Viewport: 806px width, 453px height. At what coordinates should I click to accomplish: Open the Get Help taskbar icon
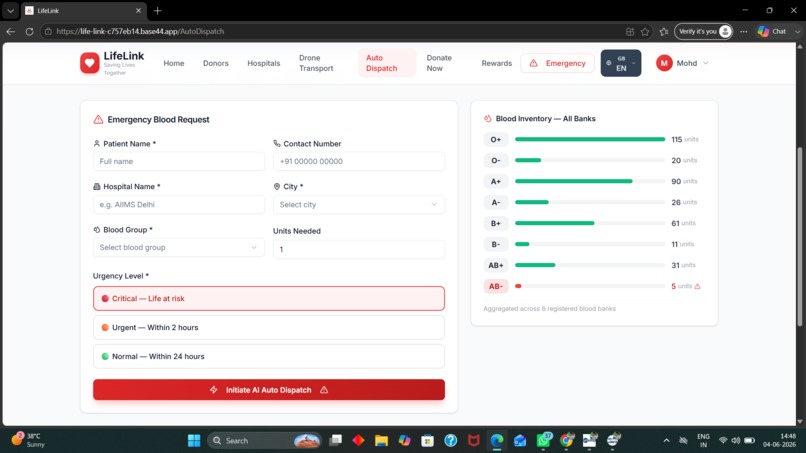(451, 441)
